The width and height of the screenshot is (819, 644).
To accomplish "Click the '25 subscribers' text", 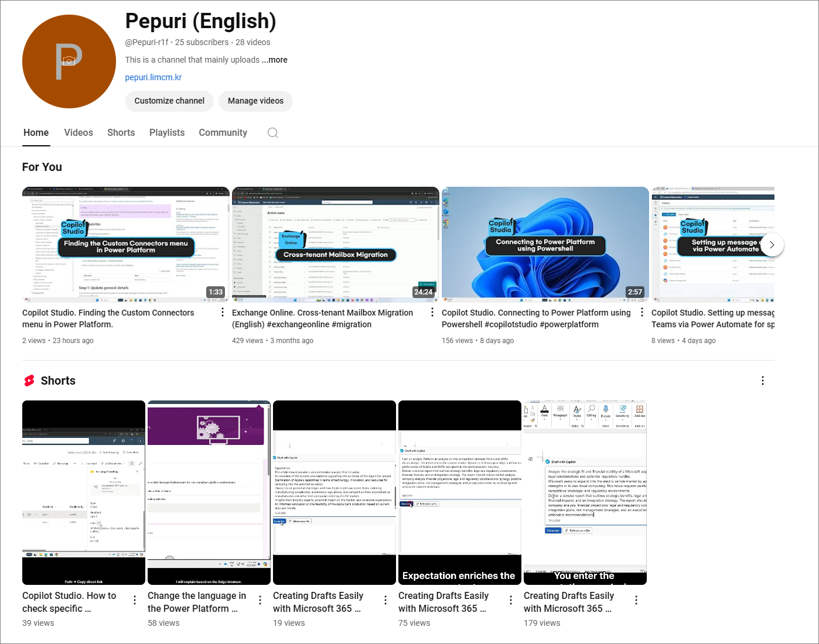I will click(202, 42).
